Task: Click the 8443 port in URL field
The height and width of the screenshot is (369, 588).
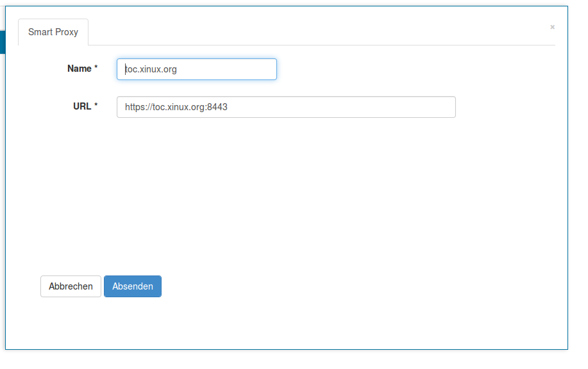Action: 217,107
